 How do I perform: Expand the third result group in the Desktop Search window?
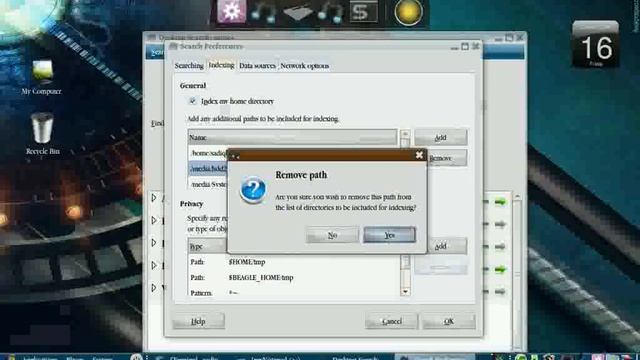154,243
